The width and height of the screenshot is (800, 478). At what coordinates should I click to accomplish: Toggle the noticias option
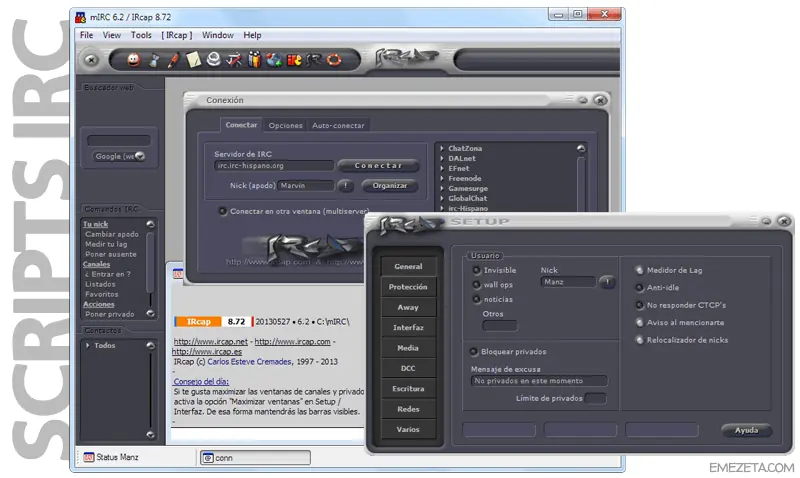pos(477,299)
